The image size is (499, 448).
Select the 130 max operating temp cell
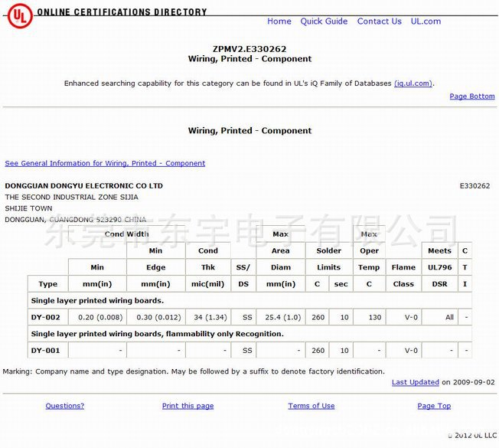click(x=369, y=317)
